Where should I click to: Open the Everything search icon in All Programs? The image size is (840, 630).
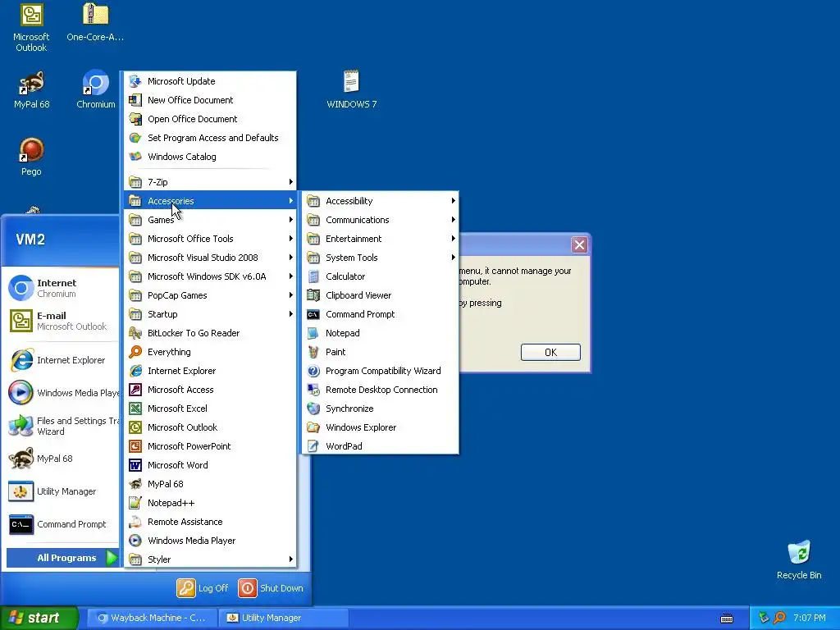pos(135,352)
